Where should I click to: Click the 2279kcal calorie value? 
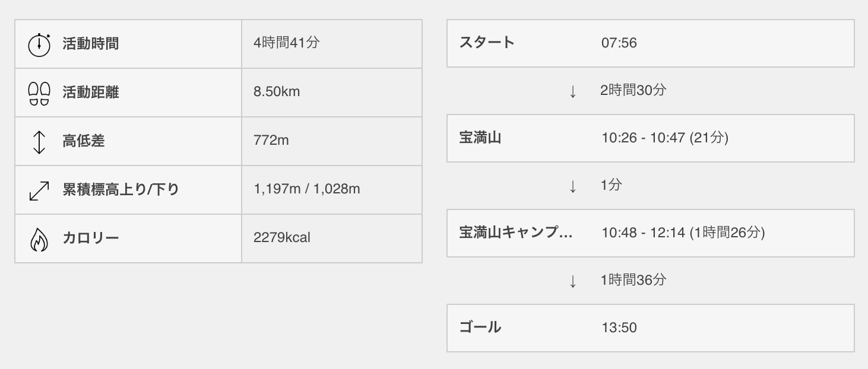click(282, 238)
